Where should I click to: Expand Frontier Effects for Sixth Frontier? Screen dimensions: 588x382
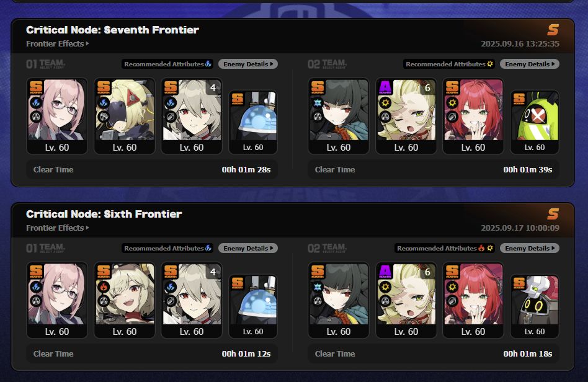click(58, 228)
